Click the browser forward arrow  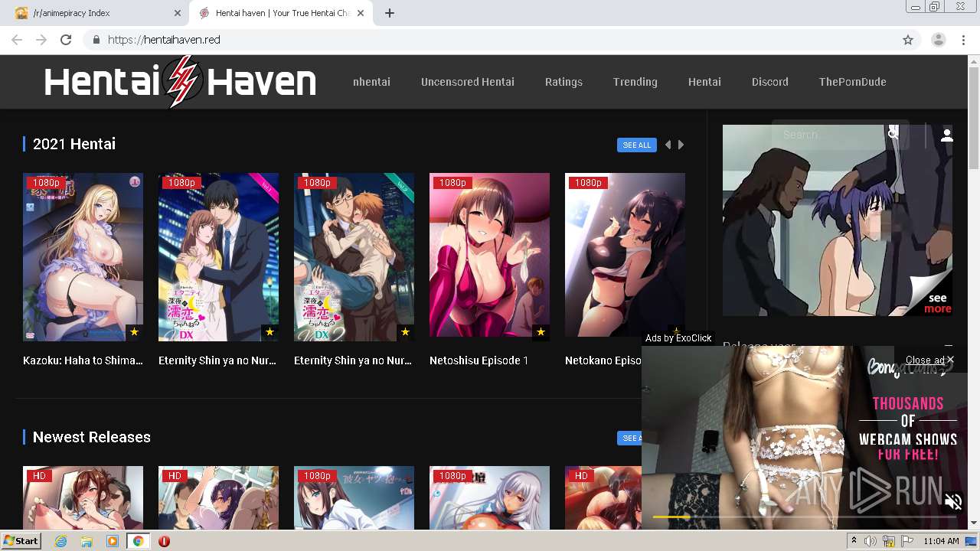[x=41, y=40]
